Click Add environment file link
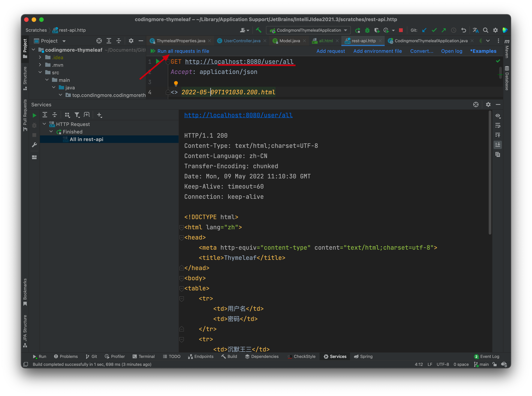 pyautogui.click(x=377, y=51)
